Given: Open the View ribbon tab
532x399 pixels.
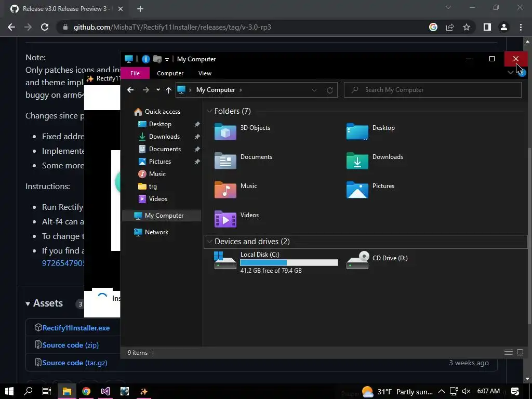Looking at the screenshot, I should click(x=205, y=73).
